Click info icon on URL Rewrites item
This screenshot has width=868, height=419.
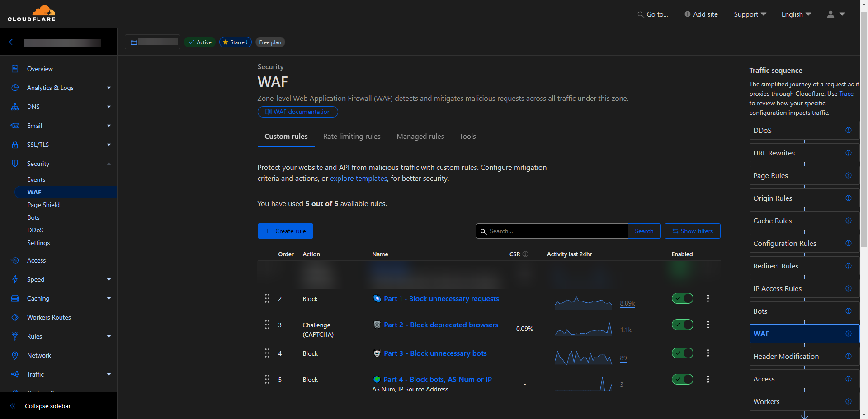pos(849,153)
